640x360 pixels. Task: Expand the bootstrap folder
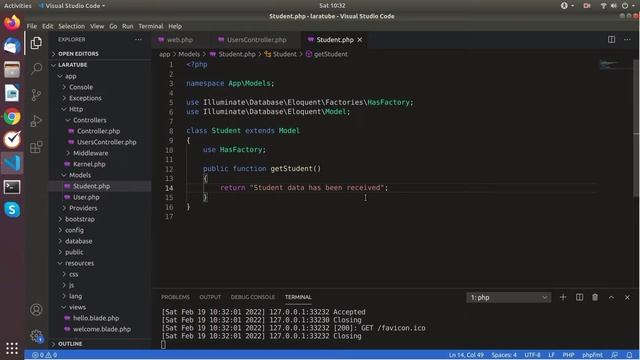80,219
